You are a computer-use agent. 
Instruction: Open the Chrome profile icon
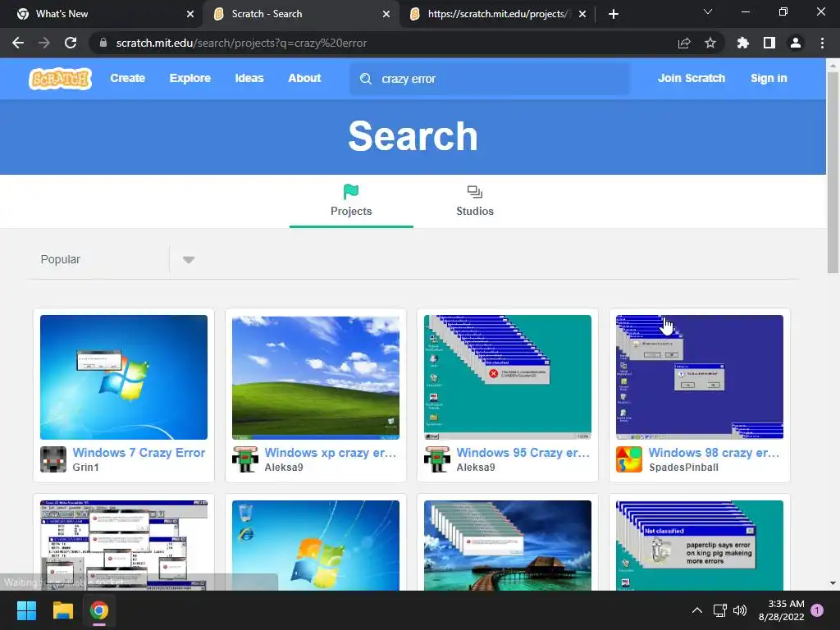pyautogui.click(x=796, y=43)
